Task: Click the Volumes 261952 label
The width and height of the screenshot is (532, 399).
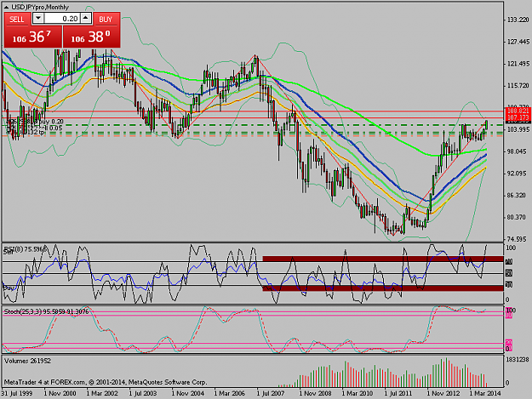Action: coord(27,361)
